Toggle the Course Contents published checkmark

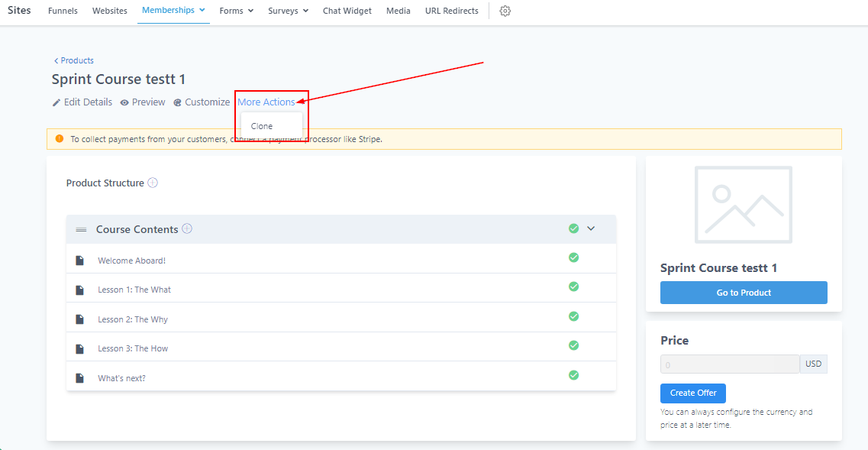[x=573, y=228]
